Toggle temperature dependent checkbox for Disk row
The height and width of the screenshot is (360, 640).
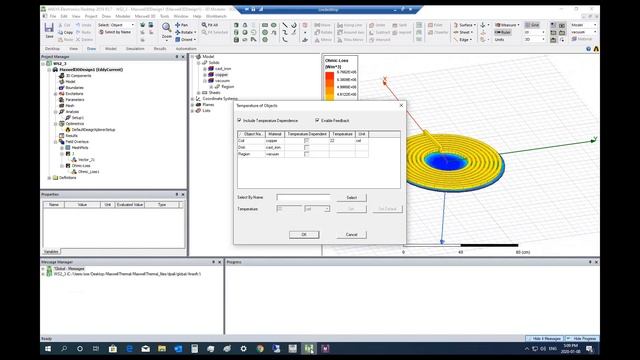click(x=307, y=147)
